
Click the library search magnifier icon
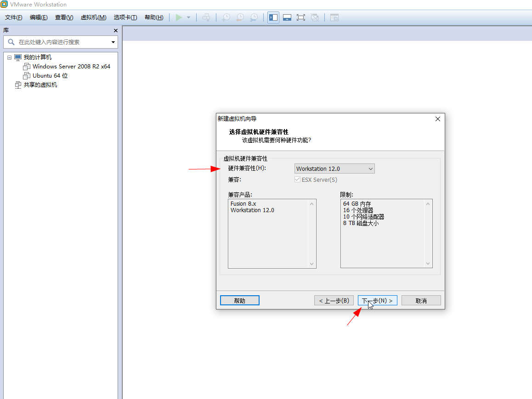pyautogui.click(x=11, y=42)
